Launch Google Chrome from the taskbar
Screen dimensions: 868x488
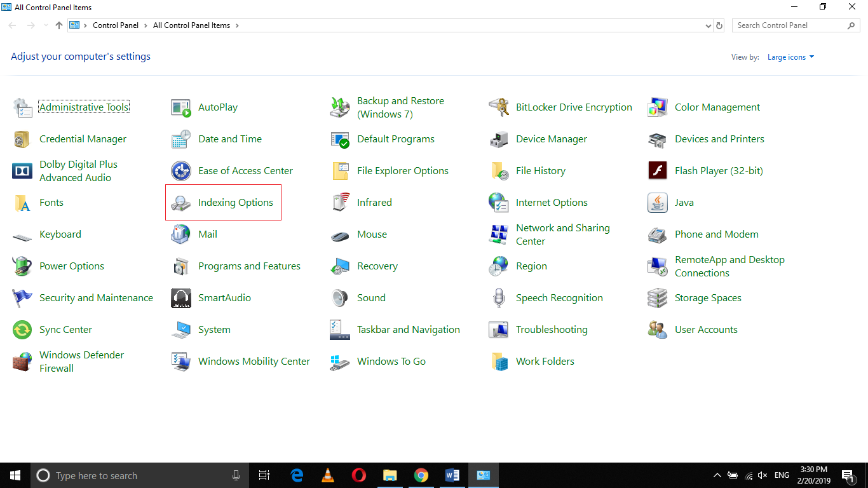pyautogui.click(x=421, y=475)
